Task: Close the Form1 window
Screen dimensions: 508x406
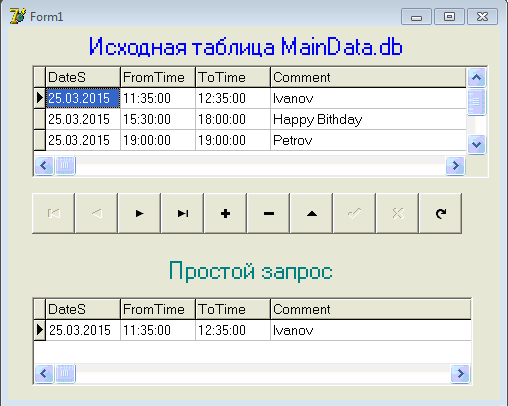Action: pos(482,17)
